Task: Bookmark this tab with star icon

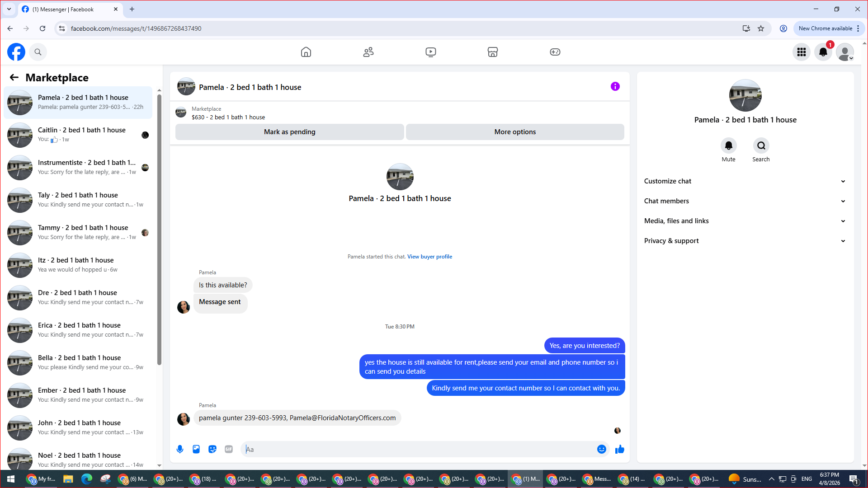Action: tap(761, 28)
